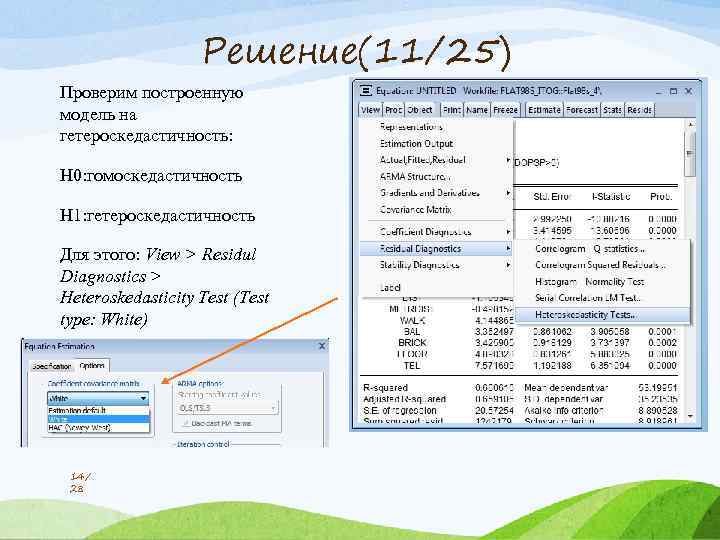Click the Prob. column header

pyautogui.click(x=661, y=197)
